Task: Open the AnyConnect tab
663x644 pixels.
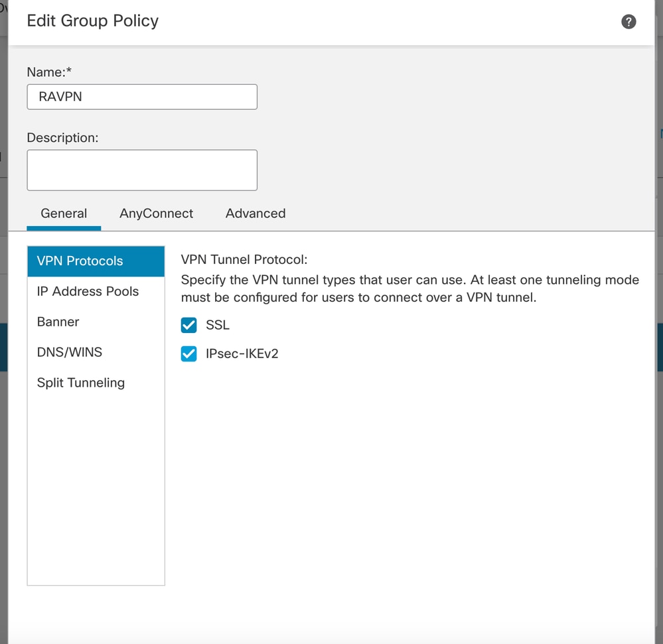Action: click(157, 214)
